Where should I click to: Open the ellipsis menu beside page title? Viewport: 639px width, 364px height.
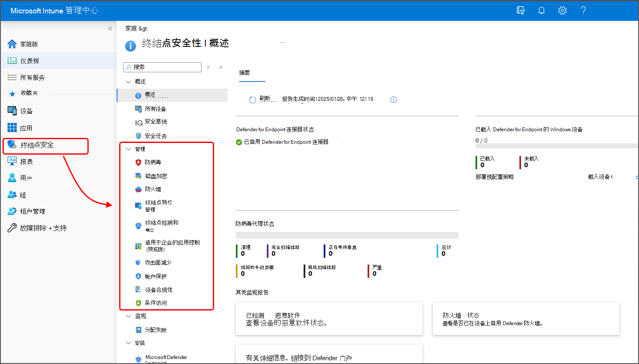click(282, 43)
